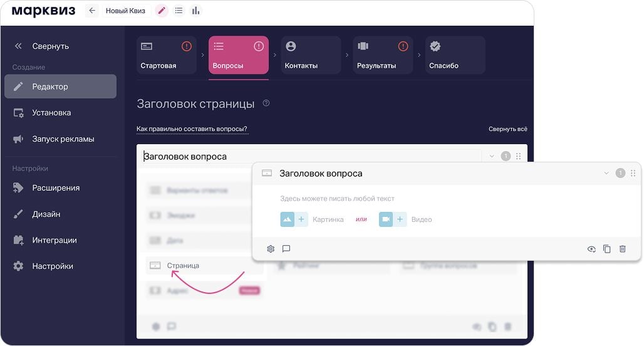644x346 pixels.
Task: Switch to the Спасибо step tab
Action: click(455, 55)
